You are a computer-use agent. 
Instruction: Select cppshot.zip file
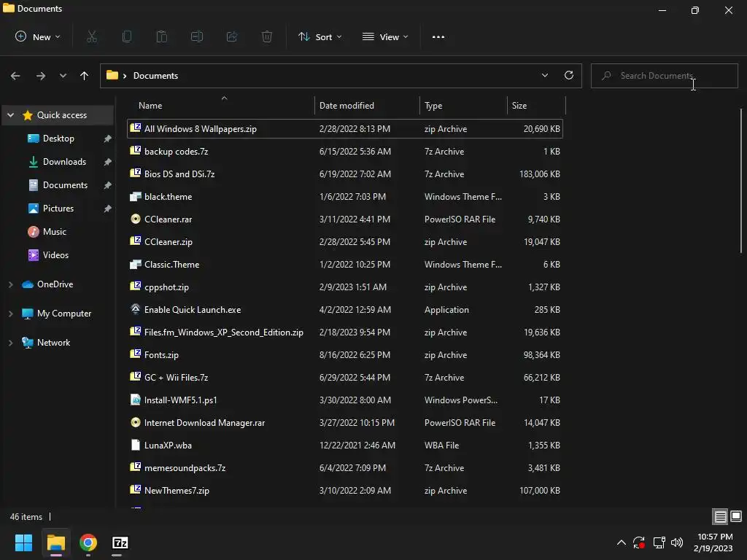pos(345,287)
